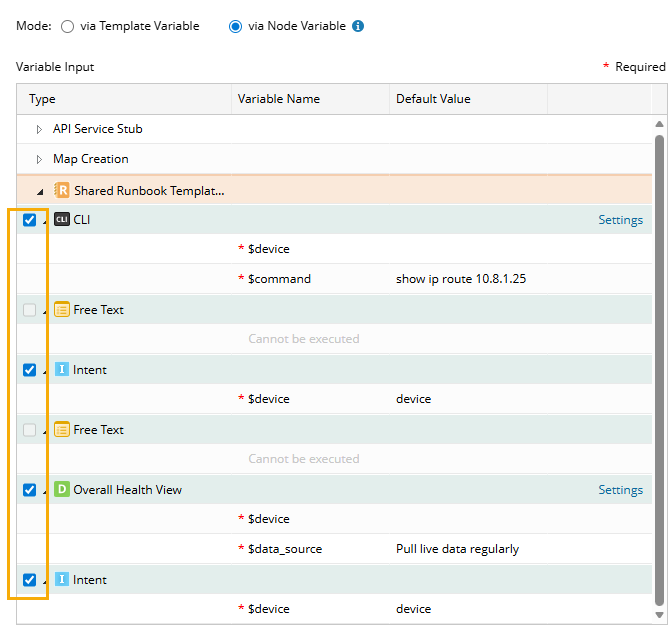Viewport: 671px width, 634px height.
Task: Collapse the first Free Text row
Action: point(45,312)
